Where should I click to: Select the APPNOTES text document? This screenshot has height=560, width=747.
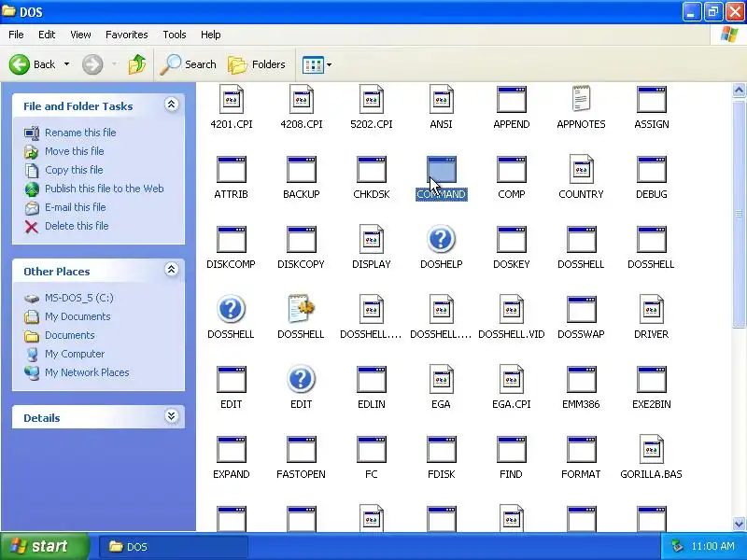(581, 99)
